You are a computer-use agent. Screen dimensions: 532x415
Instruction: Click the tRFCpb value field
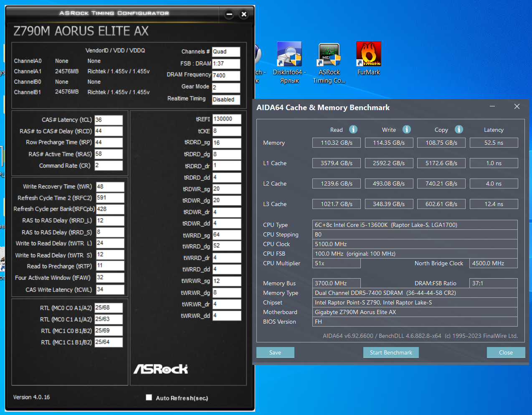click(x=110, y=209)
